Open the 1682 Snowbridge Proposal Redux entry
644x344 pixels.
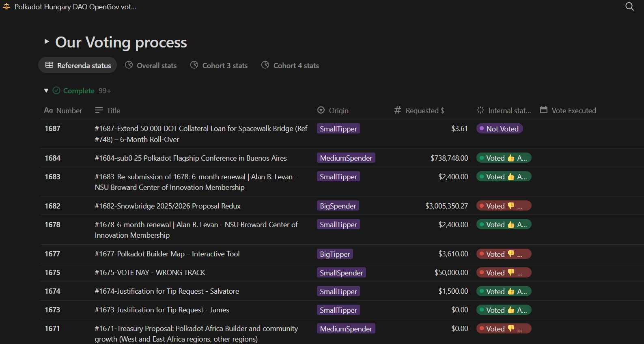pyautogui.click(x=168, y=206)
